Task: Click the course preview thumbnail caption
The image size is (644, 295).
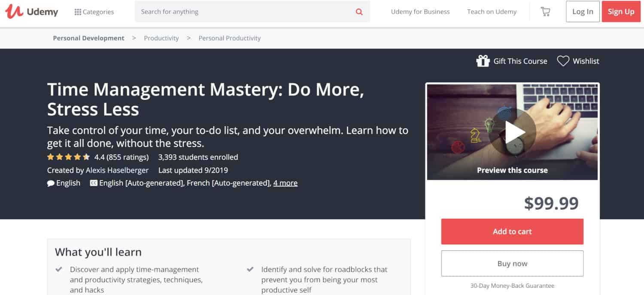Action: (512, 170)
